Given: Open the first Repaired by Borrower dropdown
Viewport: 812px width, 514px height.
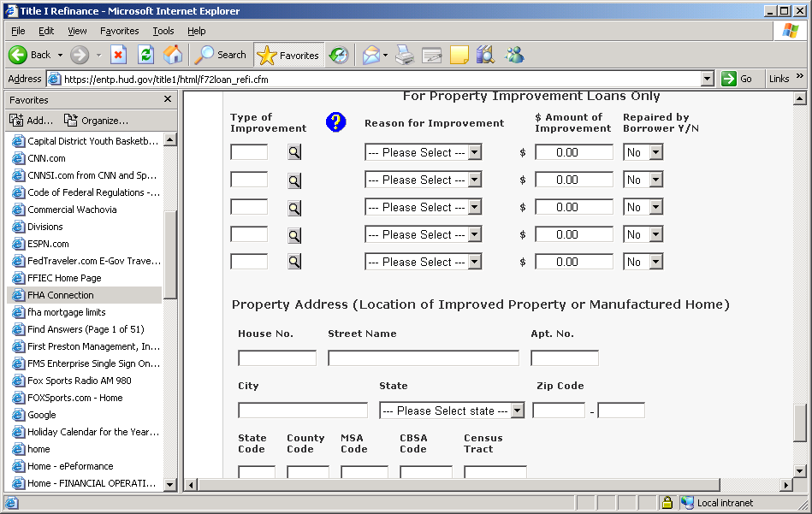Looking at the screenshot, I should pos(643,152).
